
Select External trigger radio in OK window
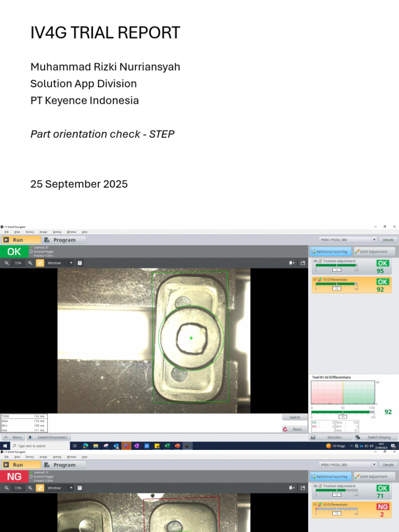pyautogui.click(x=31, y=252)
